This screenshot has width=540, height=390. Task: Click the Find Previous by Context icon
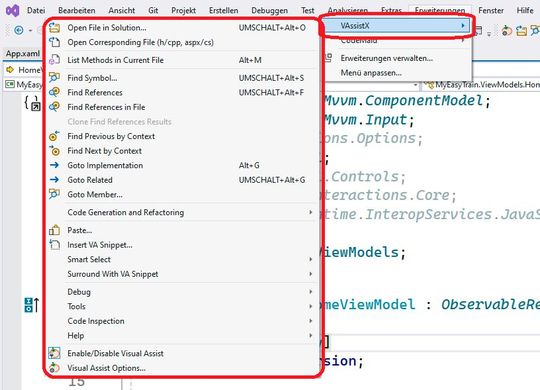(54, 136)
